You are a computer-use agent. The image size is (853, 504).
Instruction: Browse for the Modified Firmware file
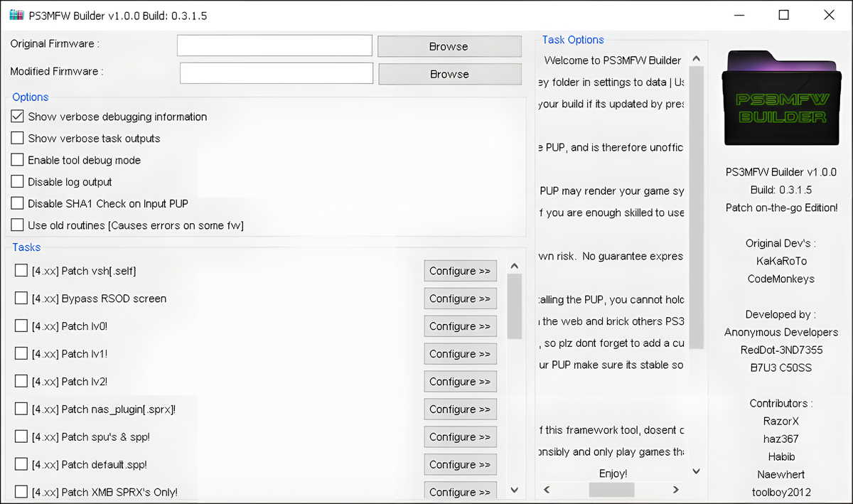click(450, 74)
